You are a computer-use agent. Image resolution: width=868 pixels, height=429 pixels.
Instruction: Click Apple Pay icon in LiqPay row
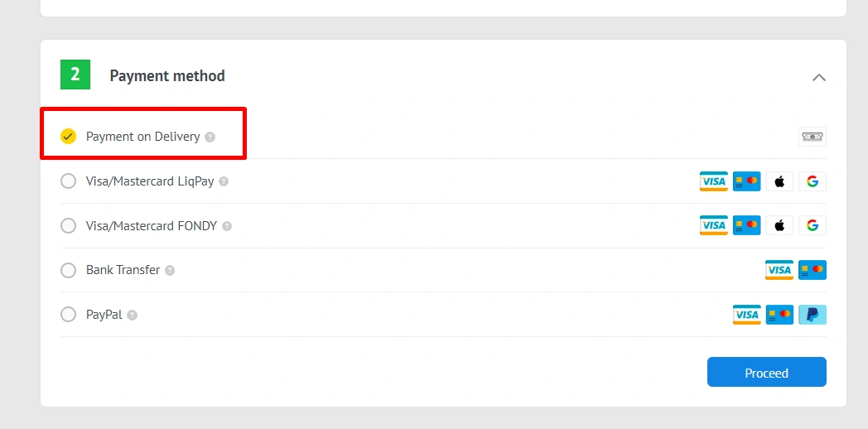point(779,181)
